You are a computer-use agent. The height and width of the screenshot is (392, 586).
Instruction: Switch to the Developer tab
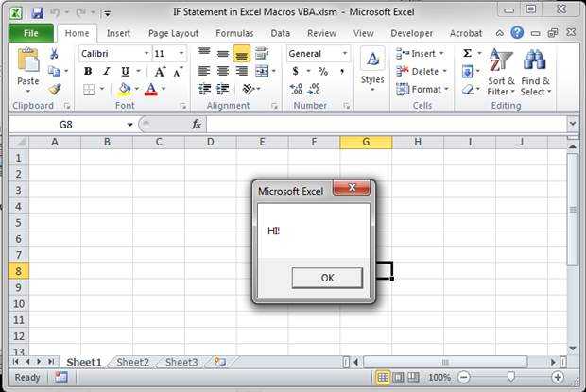[411, 33]
